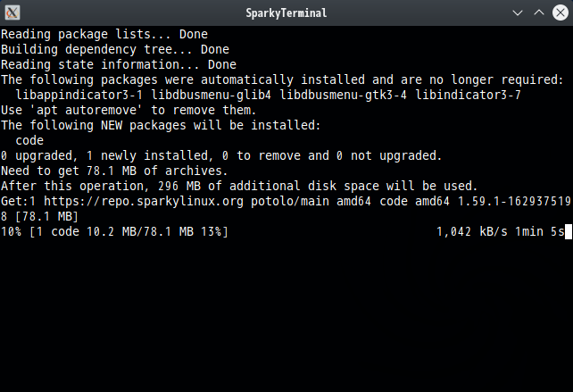Select the indented 'code' package name
The width and height of the screenshot is (573, 392).
29,141
